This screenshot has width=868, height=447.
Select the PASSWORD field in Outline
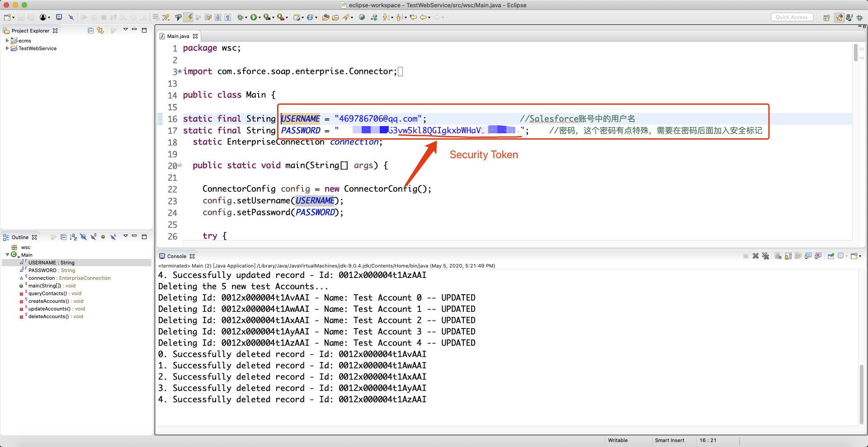[43, 270]
